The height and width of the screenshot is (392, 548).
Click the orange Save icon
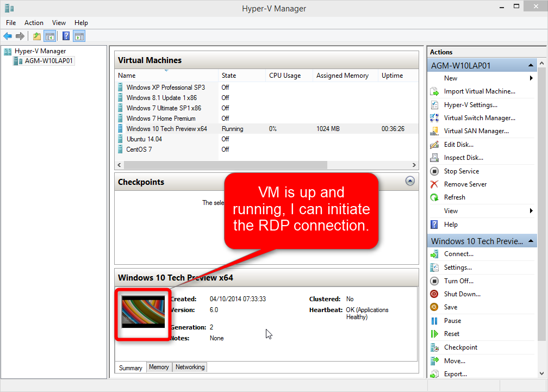[x=434, y=307]
